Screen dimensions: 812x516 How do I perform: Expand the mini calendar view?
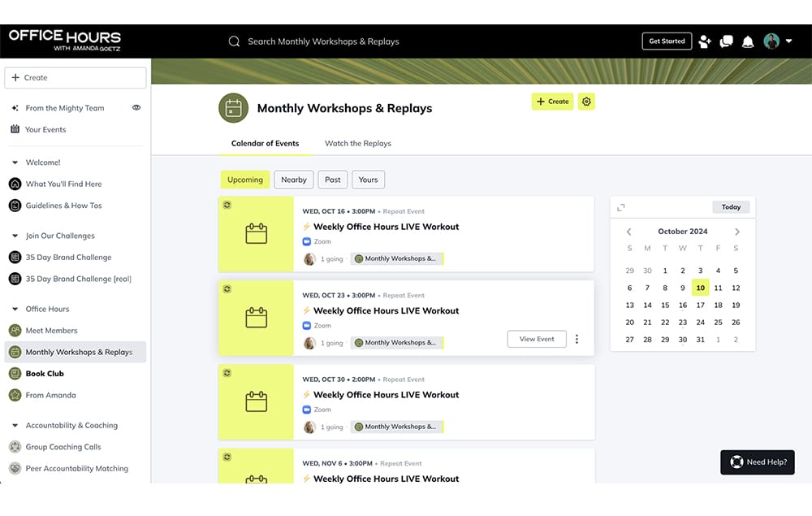pos(621,207)
